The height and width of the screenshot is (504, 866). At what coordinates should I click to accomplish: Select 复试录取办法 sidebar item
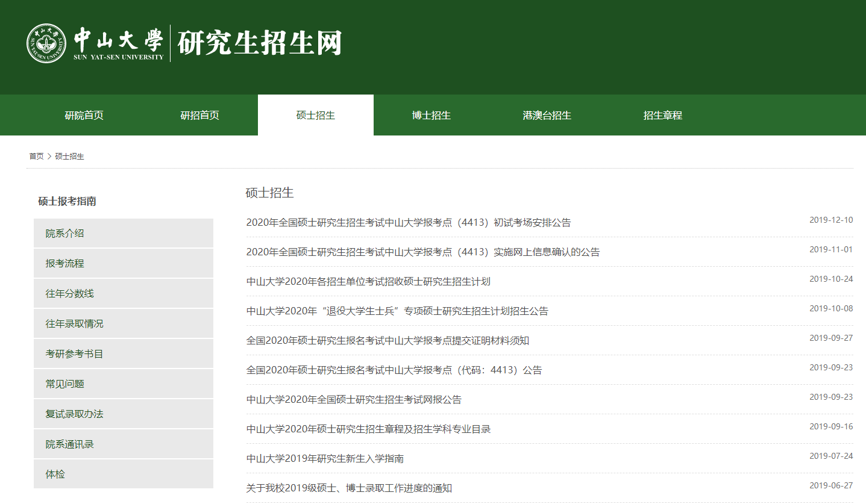pos(124,414)
